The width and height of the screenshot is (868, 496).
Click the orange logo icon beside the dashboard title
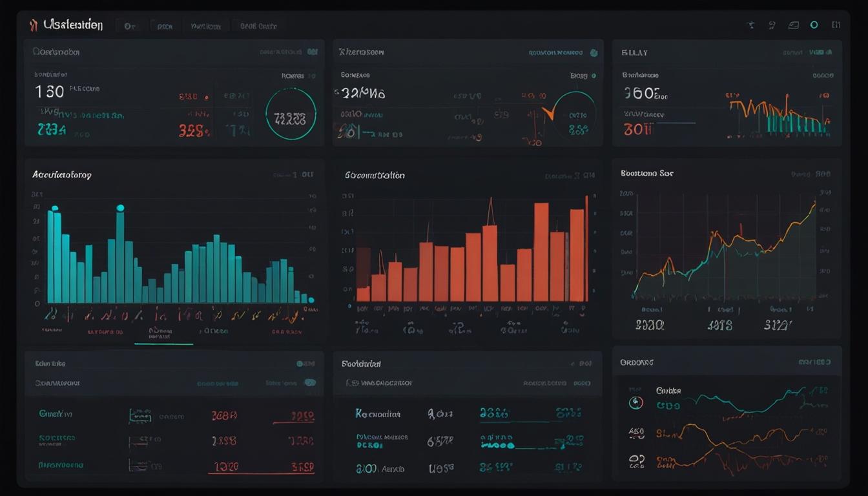(33, 25)
